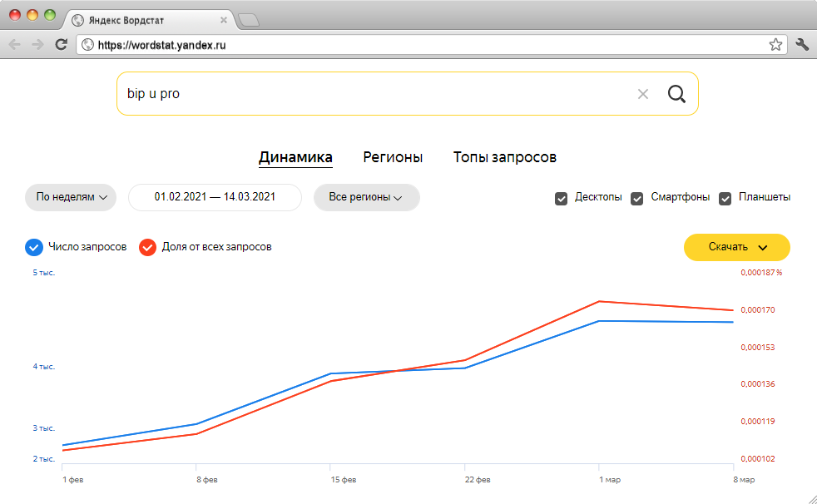Bookmark page with the star icon

click(x=775, y=45)
